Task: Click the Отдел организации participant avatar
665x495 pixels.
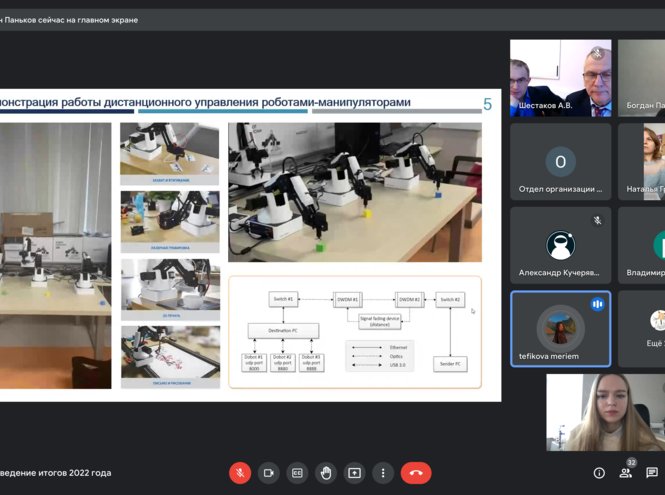Action: point(560,161)
